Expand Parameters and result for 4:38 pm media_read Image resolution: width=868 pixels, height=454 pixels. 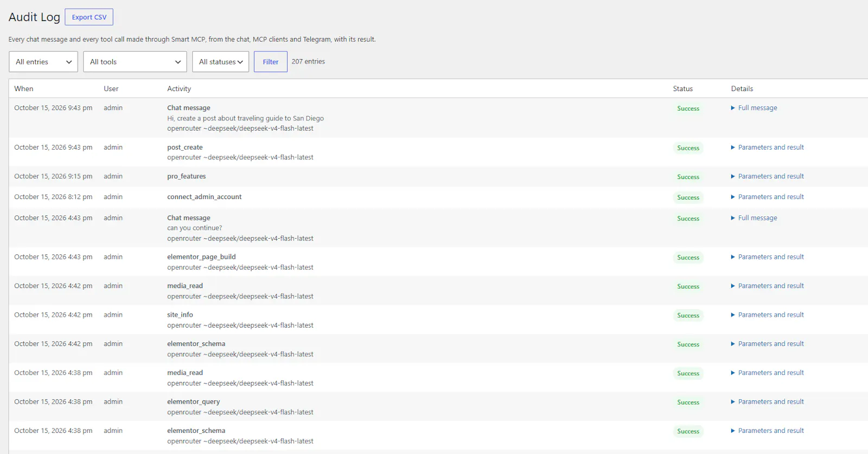[768, 373]
